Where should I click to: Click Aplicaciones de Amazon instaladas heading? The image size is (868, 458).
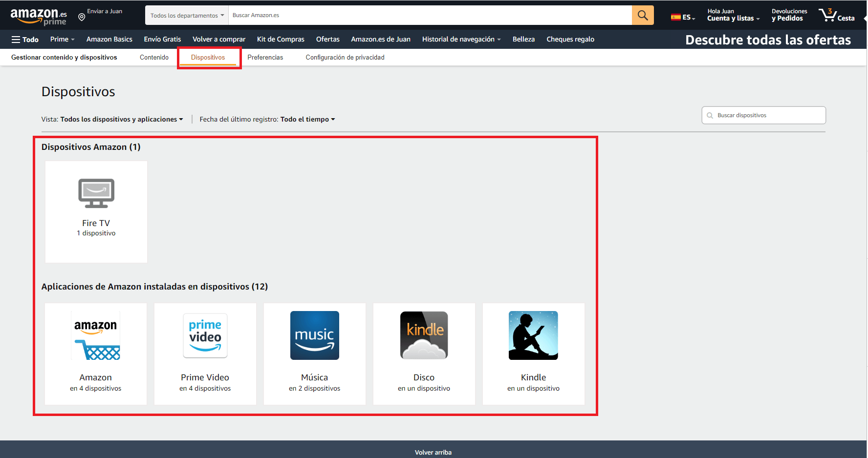click(x=154, y=287)
